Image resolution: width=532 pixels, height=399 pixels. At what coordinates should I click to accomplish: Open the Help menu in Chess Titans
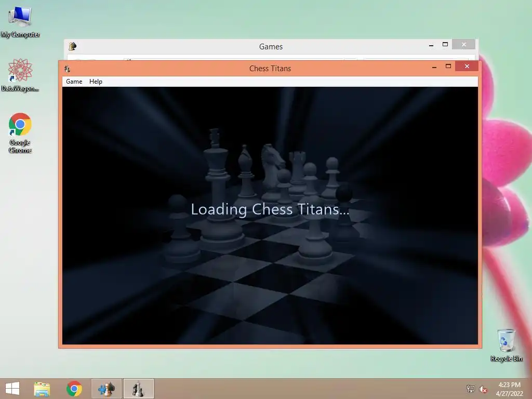pos(96,82)
